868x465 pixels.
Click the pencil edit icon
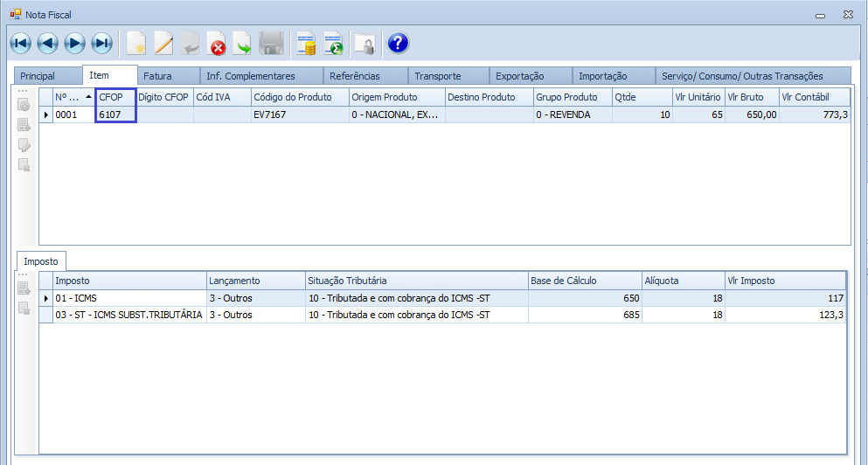pos(163,43)
